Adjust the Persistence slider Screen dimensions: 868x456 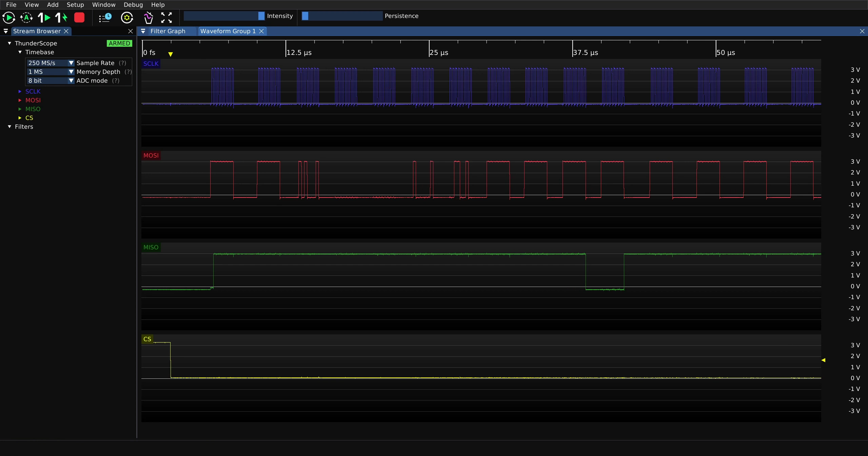(x=342, y=16)
